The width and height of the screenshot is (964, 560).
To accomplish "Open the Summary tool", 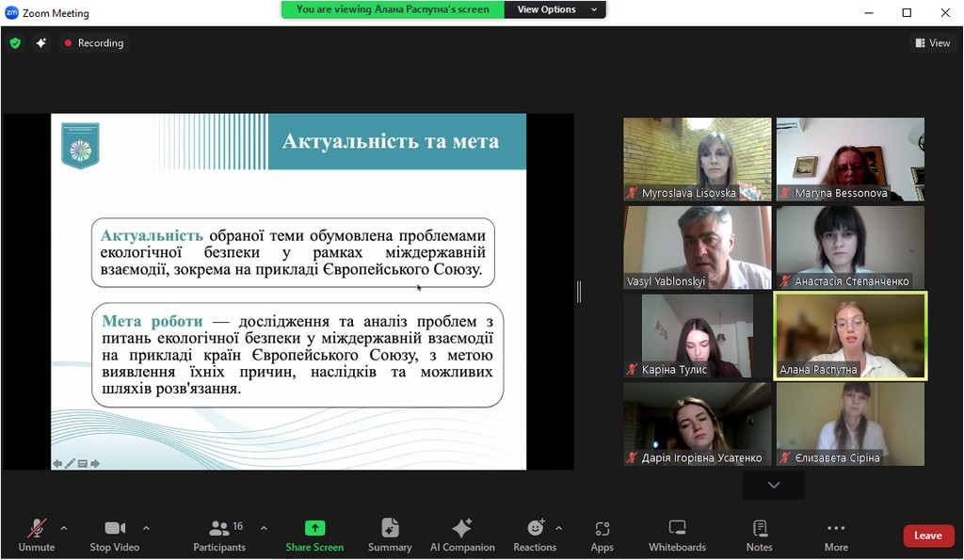I will (390, 535).
